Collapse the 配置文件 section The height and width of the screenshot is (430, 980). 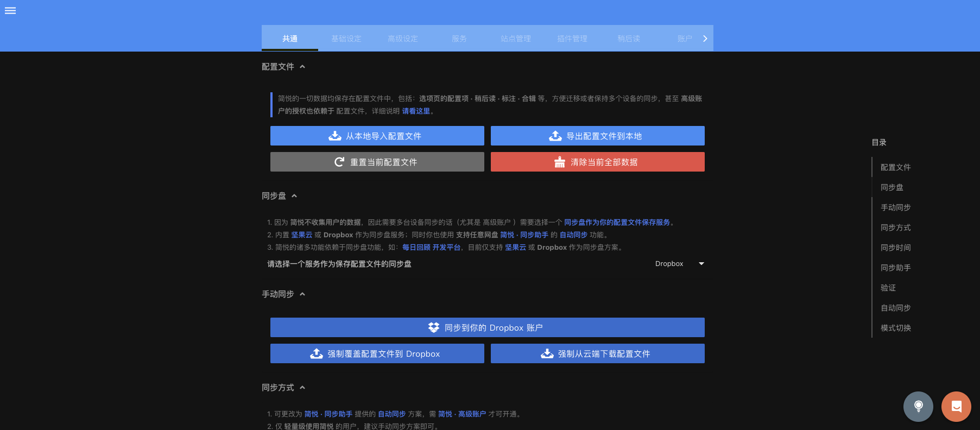[x=302, y=67]
